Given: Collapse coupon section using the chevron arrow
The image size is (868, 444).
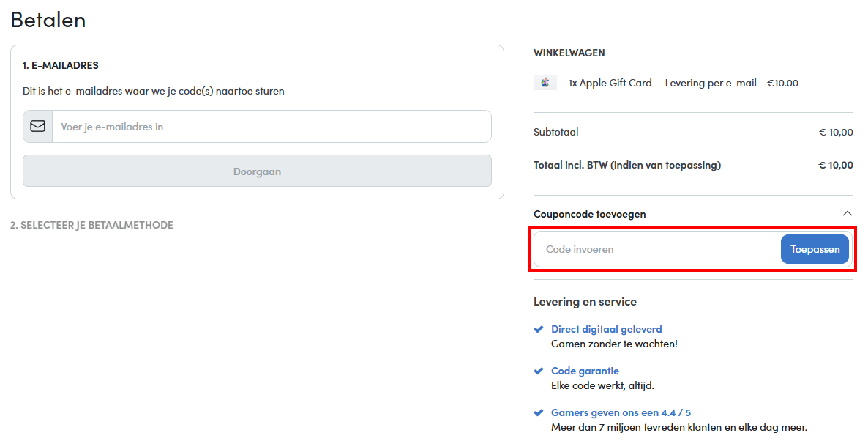Looking at the screenshot, I should [847, 214].
